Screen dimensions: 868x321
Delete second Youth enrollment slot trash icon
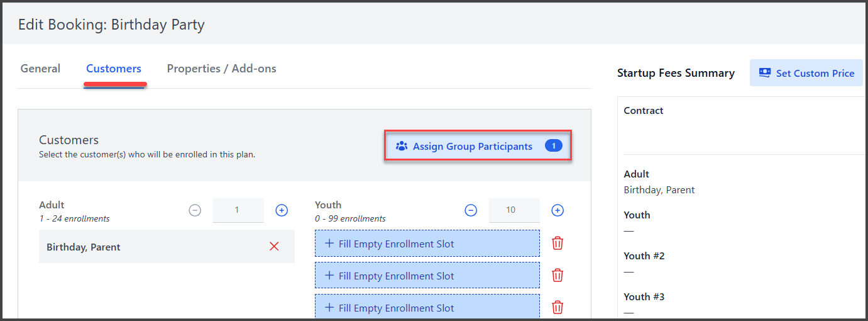click(x=558, y=275)
